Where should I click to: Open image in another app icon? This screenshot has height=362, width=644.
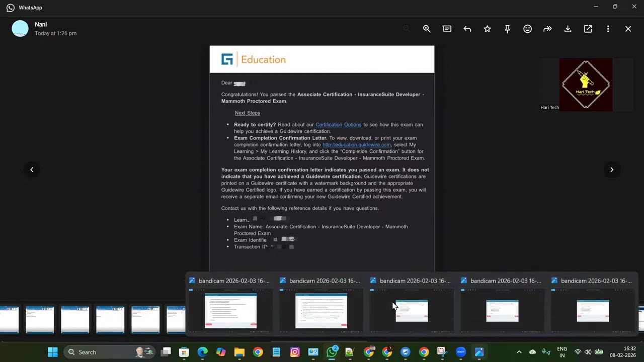[588, 29]
